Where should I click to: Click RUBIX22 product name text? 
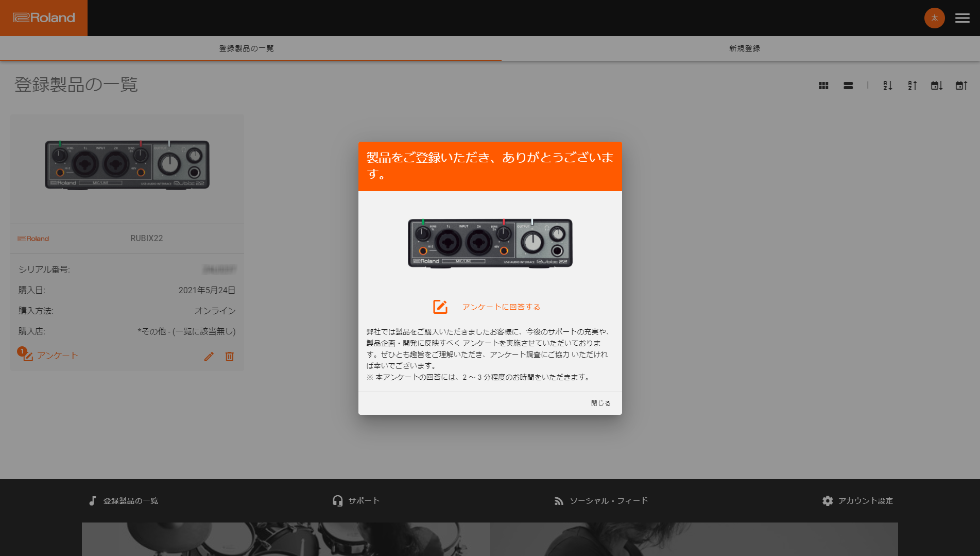pyautogui.click(x=147, y=238)
